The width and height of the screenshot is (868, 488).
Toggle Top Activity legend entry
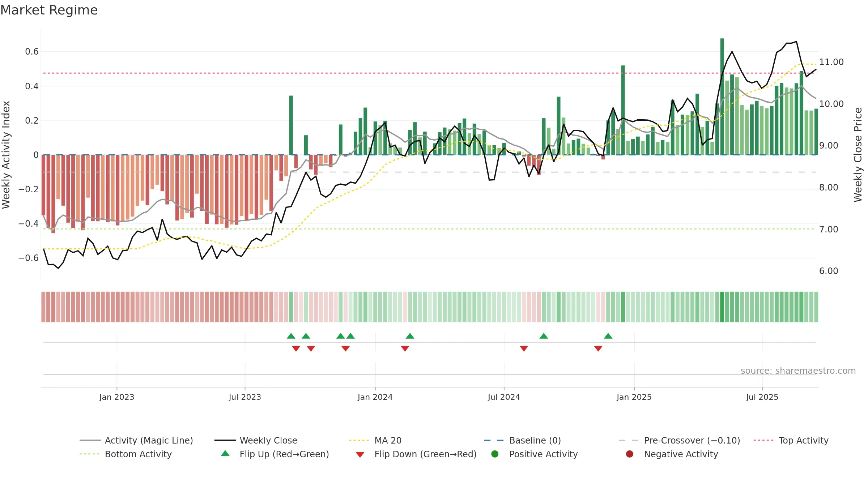click(x=791, y=440)
